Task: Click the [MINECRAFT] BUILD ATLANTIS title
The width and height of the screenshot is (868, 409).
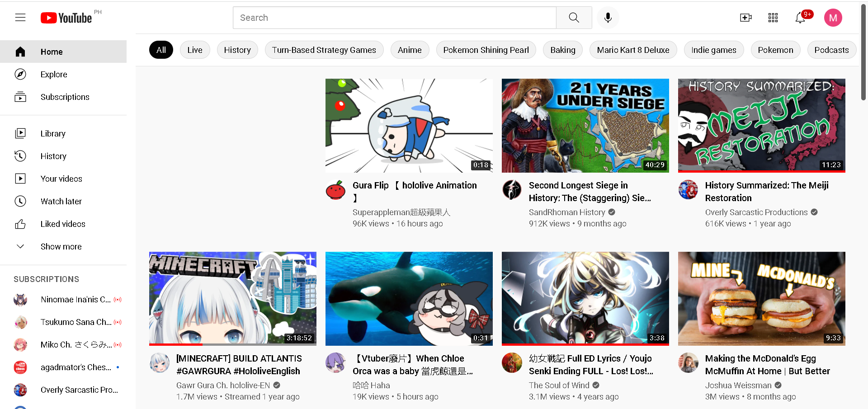Action: point(239,365)
